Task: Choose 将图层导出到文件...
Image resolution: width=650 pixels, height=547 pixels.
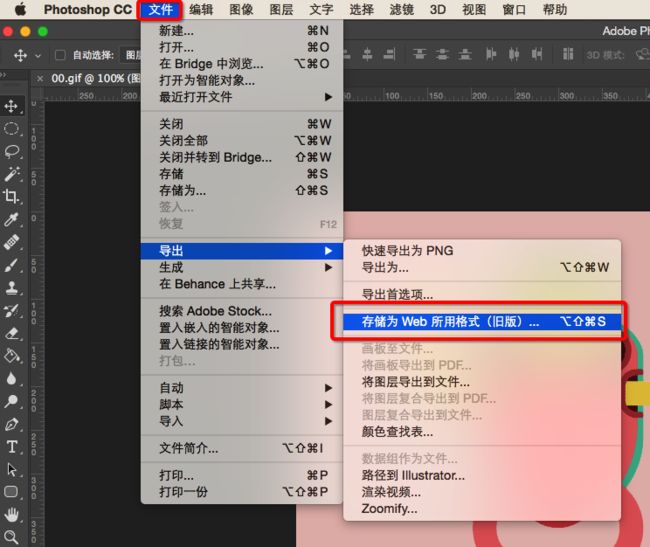Action: click(x=482, y=382)
